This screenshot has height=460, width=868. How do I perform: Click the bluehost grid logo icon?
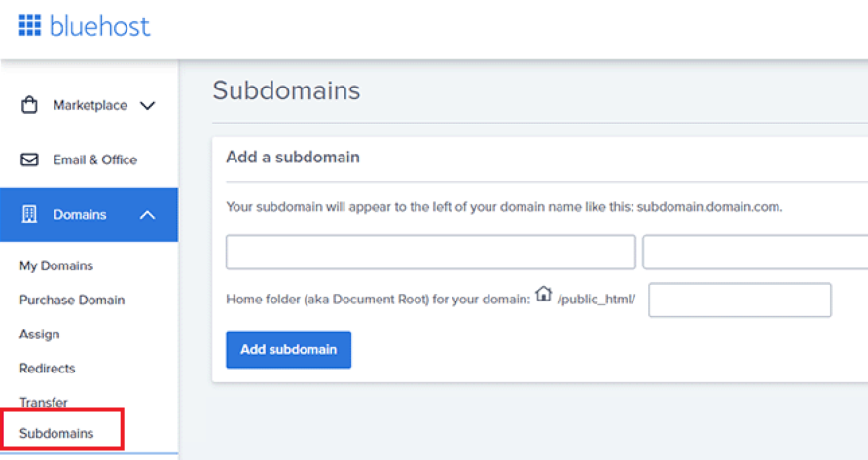(x=30, y=25)
